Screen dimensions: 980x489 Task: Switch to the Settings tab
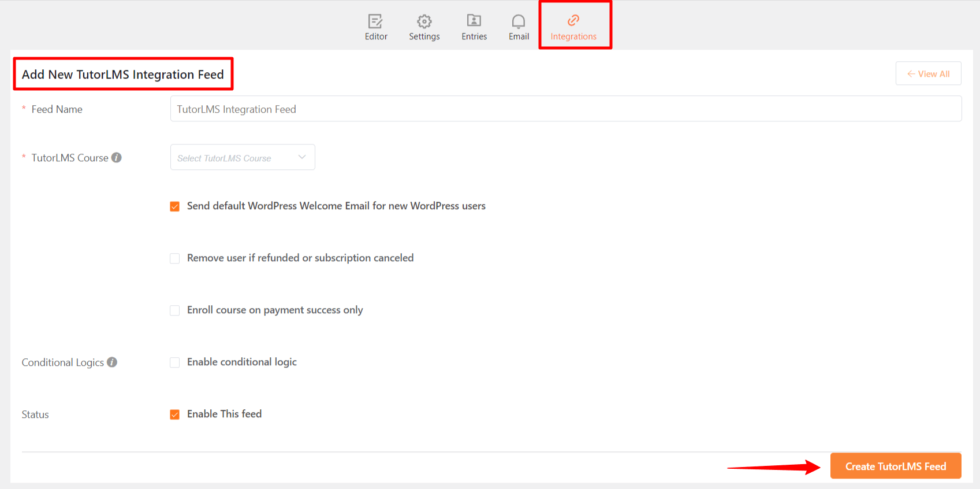424,27
